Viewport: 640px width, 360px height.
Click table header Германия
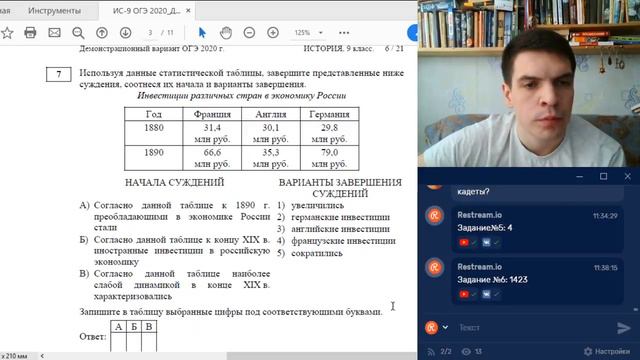pyautogui.click(x=329, y=114)
